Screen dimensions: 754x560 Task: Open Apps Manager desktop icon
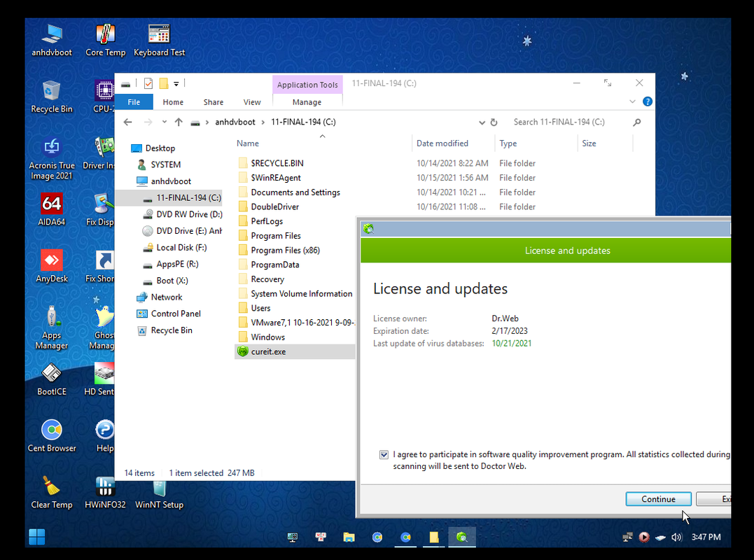click(x=51, y=328)
